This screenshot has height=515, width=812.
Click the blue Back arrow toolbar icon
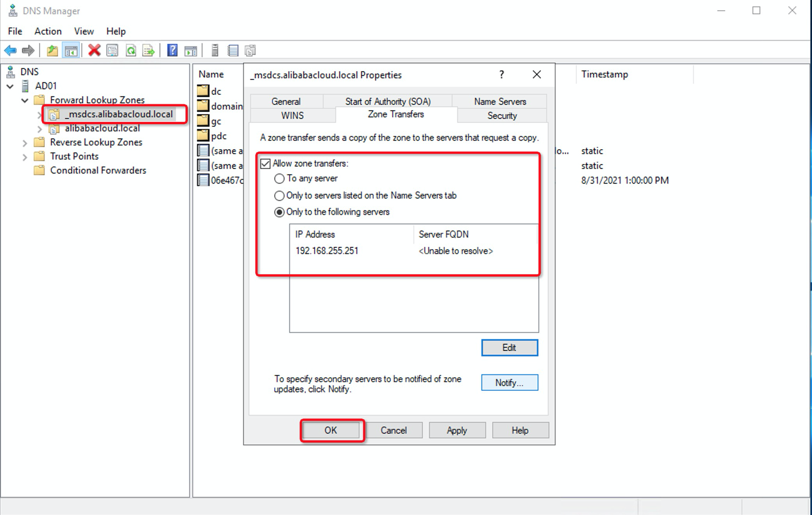tap(11, 50)
